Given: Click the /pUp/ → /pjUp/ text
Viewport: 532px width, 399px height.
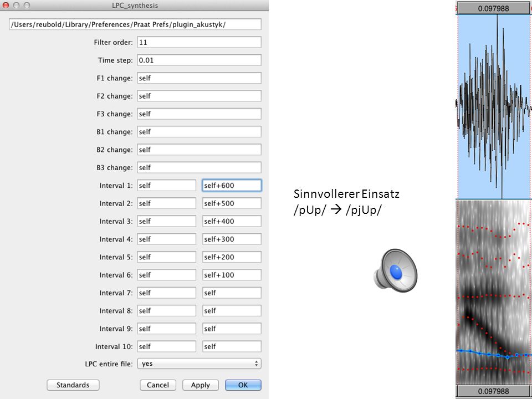Looking at the screenshot, I should tap(337, 210).
